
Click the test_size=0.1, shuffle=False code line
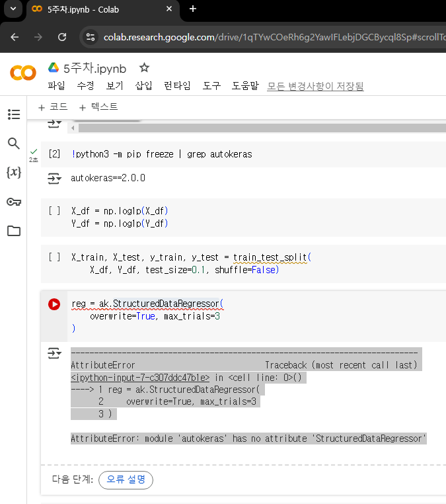tap(184, 270)
